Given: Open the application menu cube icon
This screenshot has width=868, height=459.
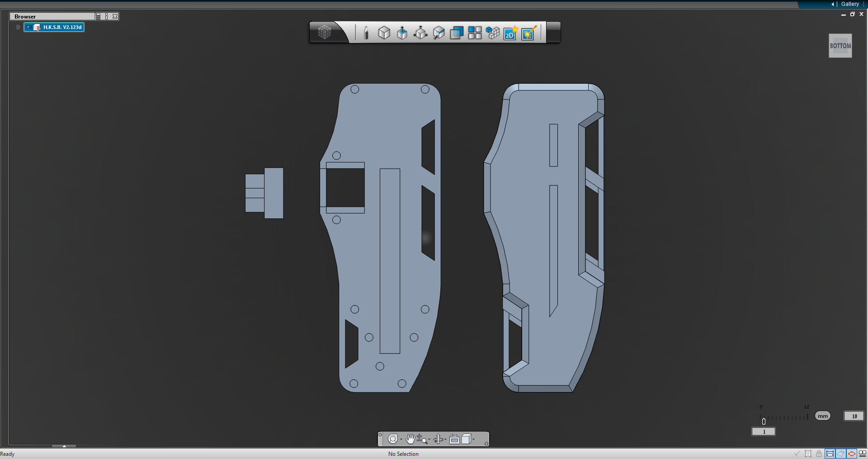Looking at the screenshot, I should coord(325,33).
